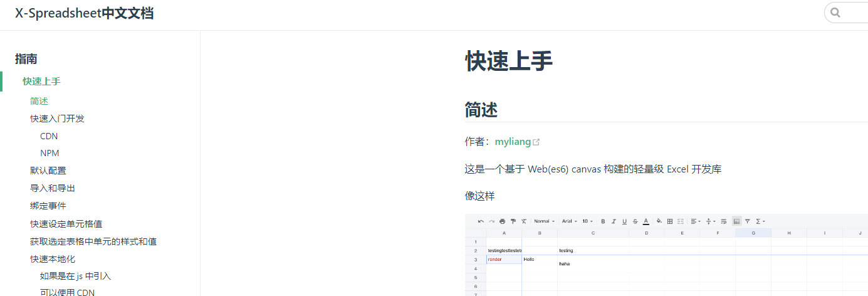The height and width of the screenshot is (296, 868).
Task: Open 快速设定单元格值 in the sidebar
Action: pos(66,224)
